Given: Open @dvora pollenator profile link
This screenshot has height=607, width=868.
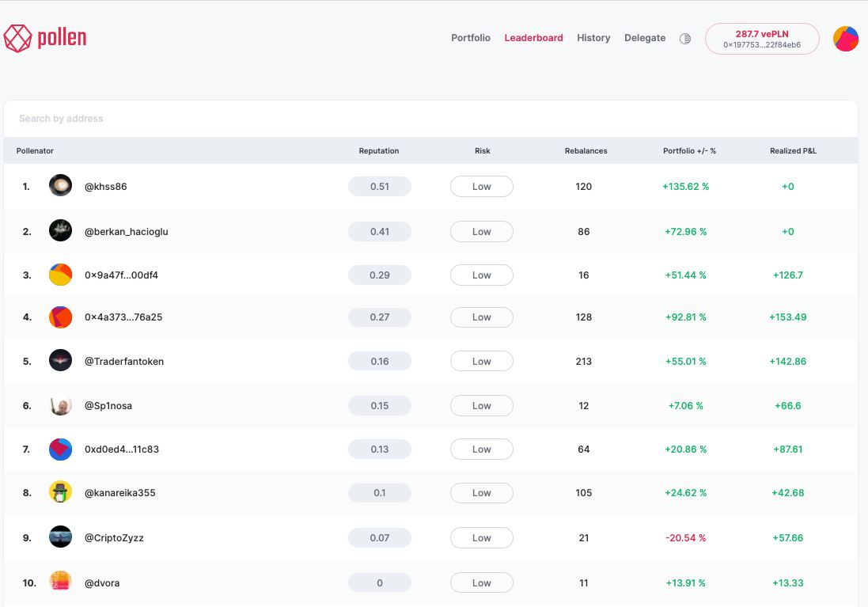Looking at the screenshot, I should [102, 583].
